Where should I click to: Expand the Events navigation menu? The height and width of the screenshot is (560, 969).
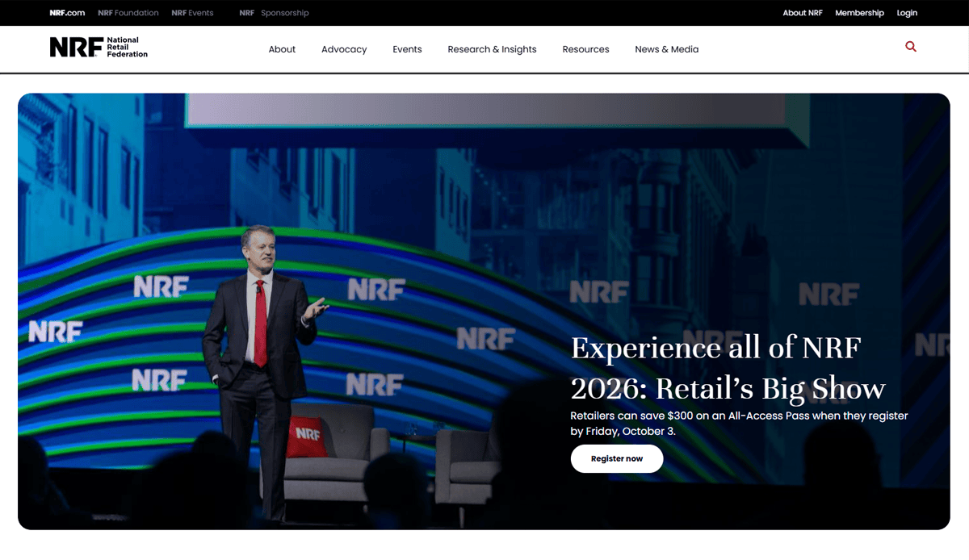(407, 49)
